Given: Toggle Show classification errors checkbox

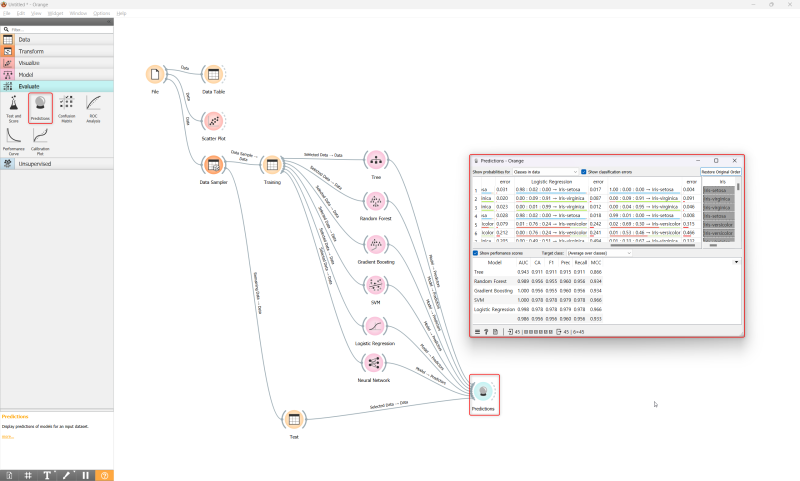Looking at the screenshot, I should pos(584,172).
